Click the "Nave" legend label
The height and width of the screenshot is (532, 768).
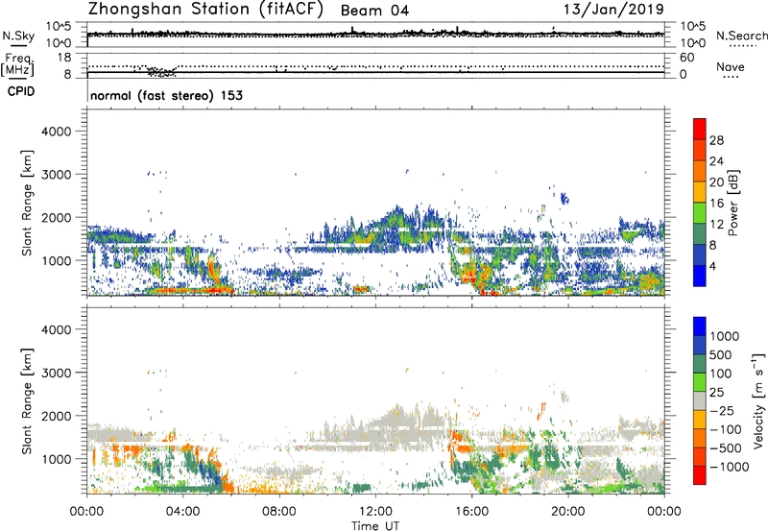coord(731,66)
